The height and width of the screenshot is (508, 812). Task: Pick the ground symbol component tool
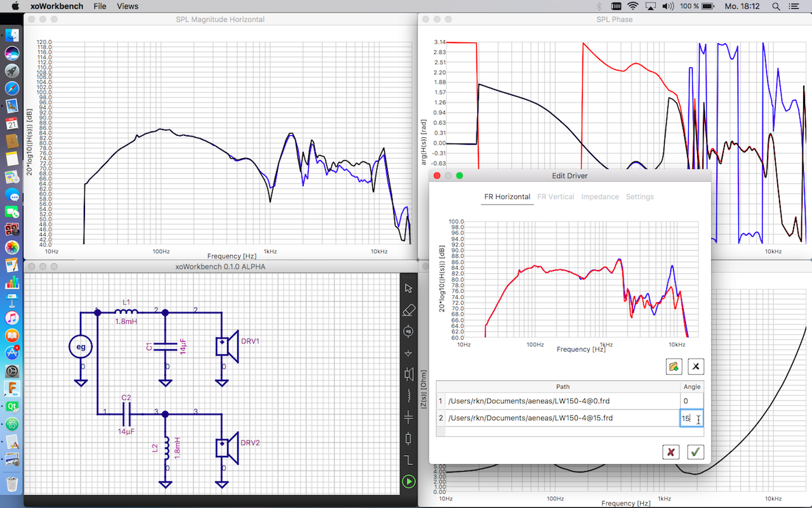(409, 353)
